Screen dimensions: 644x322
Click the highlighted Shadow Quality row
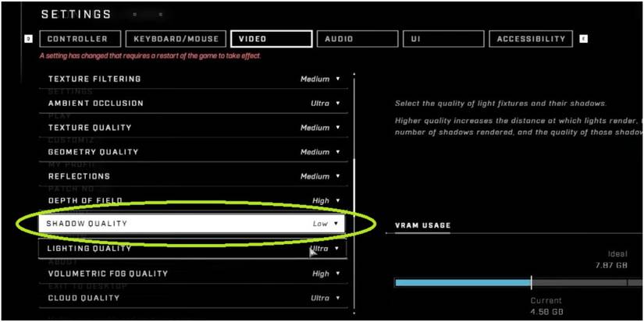pos(191,224)
